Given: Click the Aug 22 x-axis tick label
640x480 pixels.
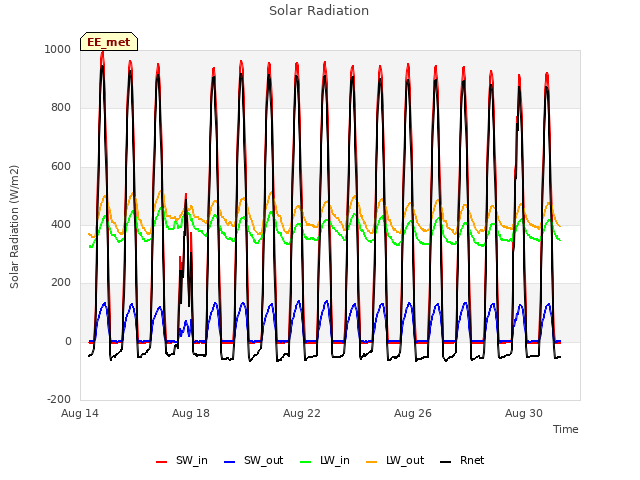Looking at the screenshot, I should coord(302,413).
